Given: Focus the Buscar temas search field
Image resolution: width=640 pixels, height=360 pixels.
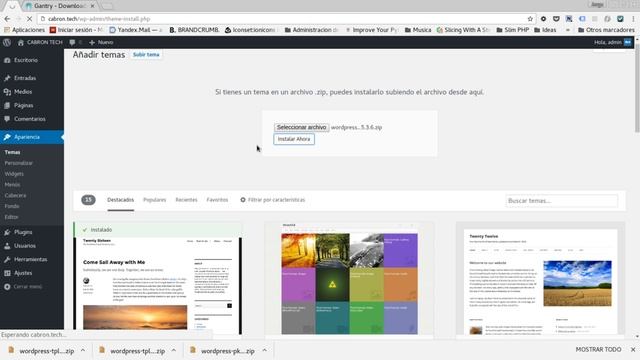Looking at the screenshot, I should [562, 201].
